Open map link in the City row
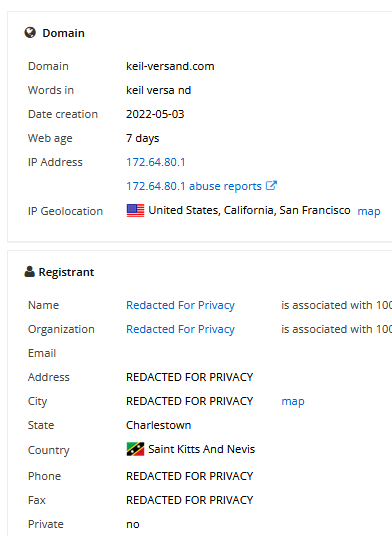 point(293,401)
